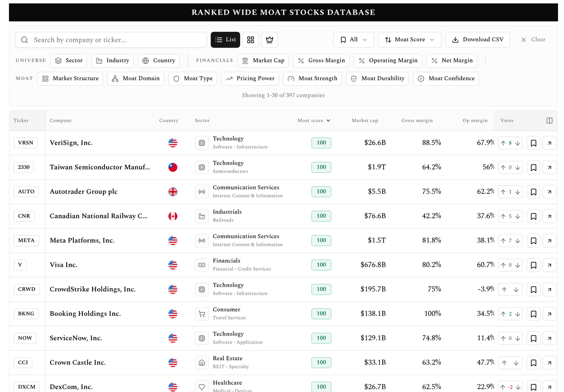564x392 pixels.
Task: Bookmark CrowdStrike Holdings
Action: coord(533,290)
